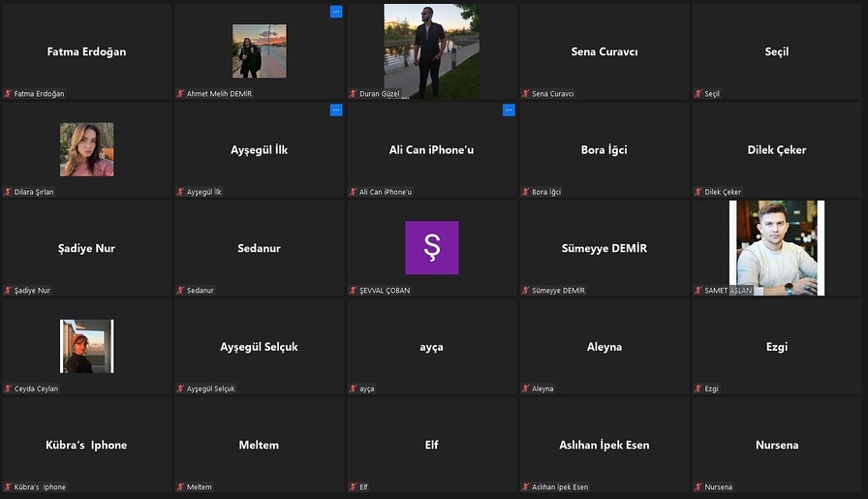Select Ceyda Ceylan's profile photo
868x499 pixels.
click(86, 346)
